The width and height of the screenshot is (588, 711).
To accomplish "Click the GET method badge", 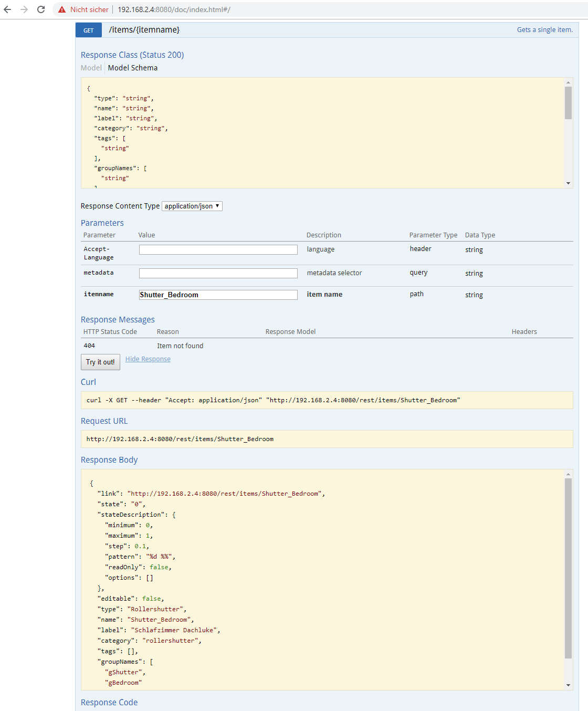I will (x=89, y=30).
